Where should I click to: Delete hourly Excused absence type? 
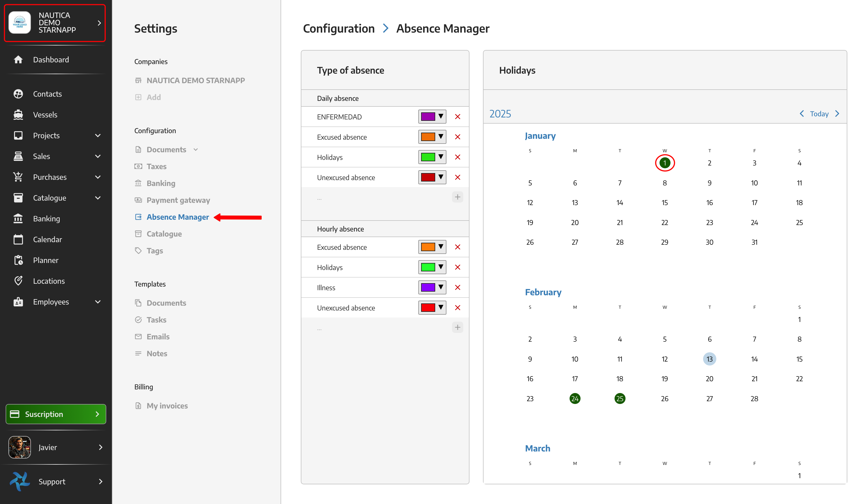(458, 247)
